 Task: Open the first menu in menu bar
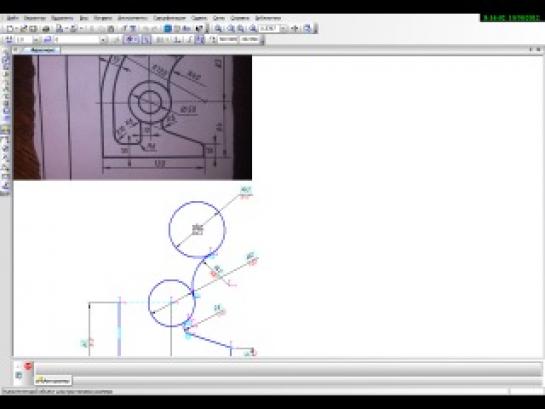[13, 18]
